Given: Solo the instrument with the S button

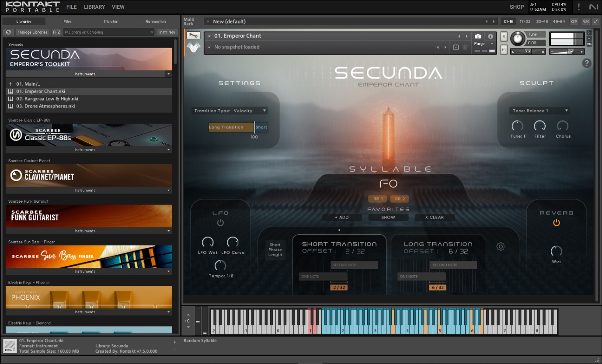Looking at the screenshot, I should pyautogui.click(x=504, y=36).
